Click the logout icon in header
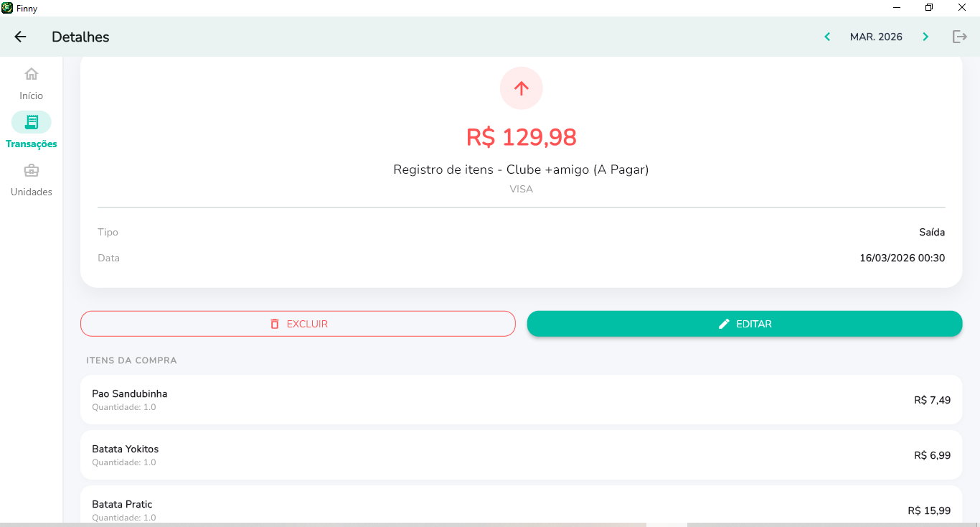980x527 pixels. 960,37
